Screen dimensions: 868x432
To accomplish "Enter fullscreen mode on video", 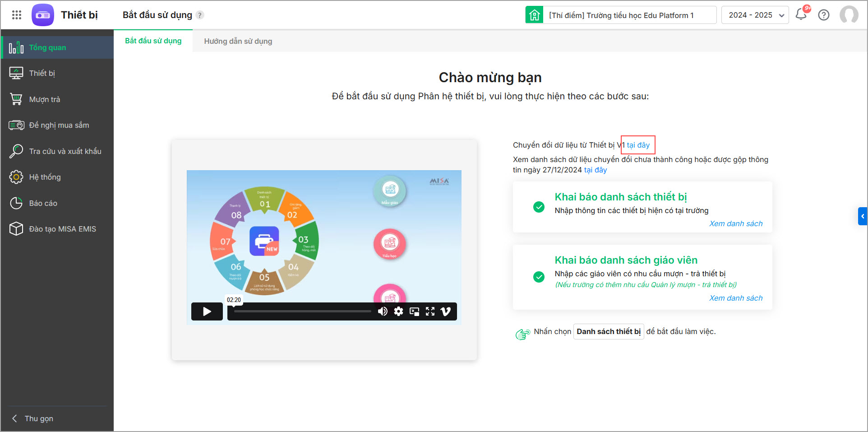I will 430,311.
